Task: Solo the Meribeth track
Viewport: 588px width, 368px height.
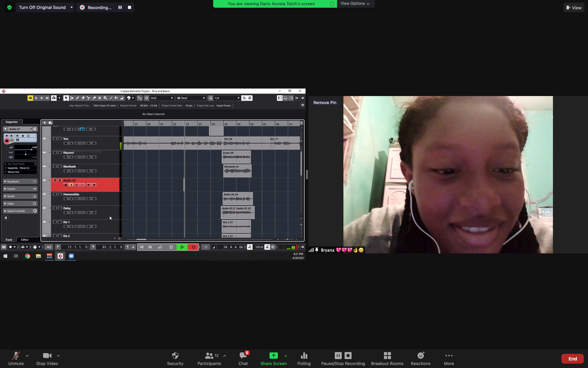Action: click(x=60, y=166)
